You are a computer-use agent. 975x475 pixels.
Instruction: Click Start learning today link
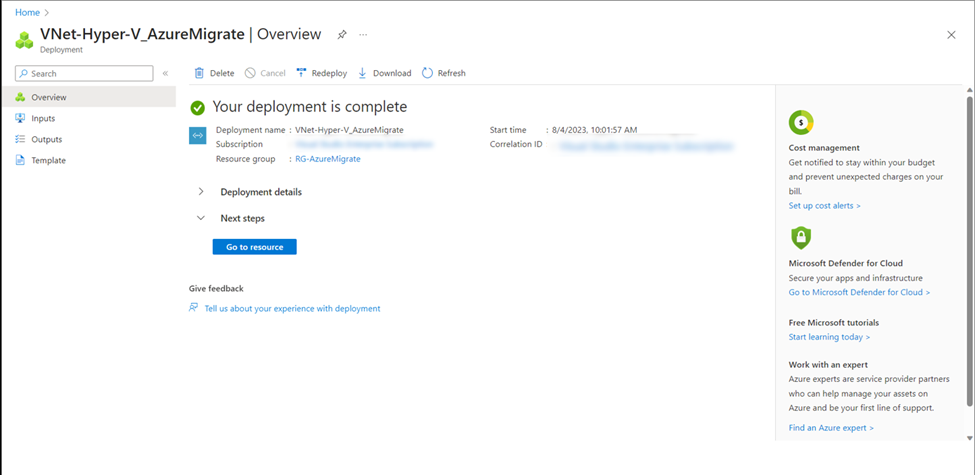click(x=829, y=337)
